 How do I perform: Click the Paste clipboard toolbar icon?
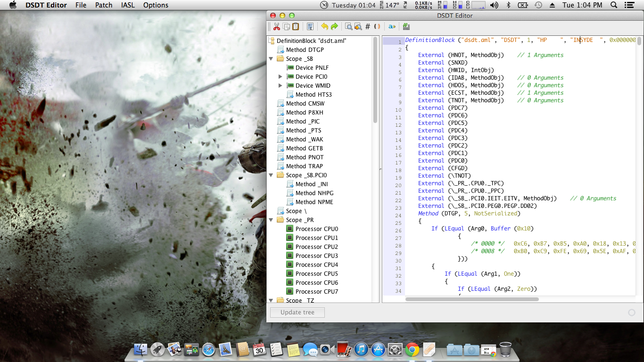tap(296, 26)
